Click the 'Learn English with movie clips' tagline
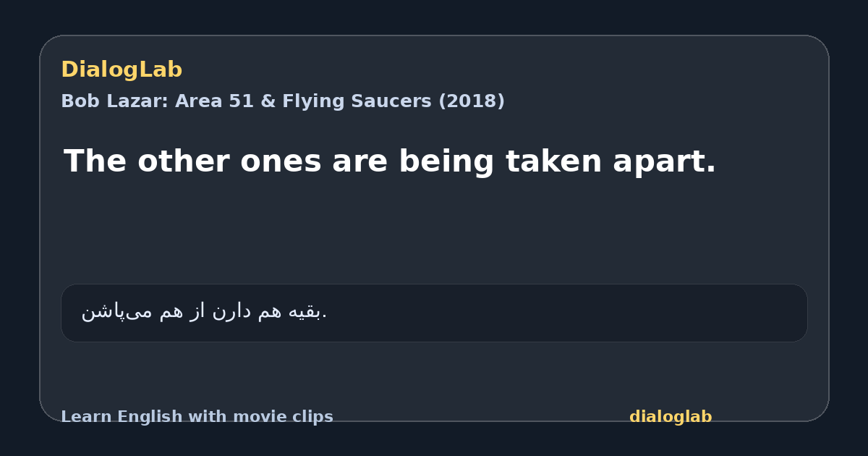 point(197,417)
